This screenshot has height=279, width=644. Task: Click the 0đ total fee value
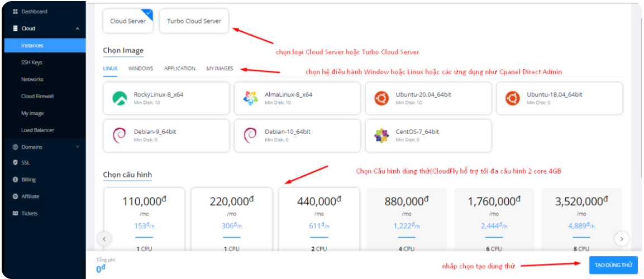pyautogui.click(x=101, y=269)
